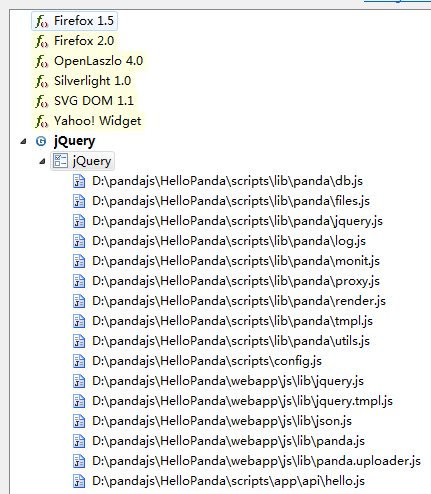Screen dimensions: 431x494
Task: Select the webapp json.js entry
Action: coord(222,421)
